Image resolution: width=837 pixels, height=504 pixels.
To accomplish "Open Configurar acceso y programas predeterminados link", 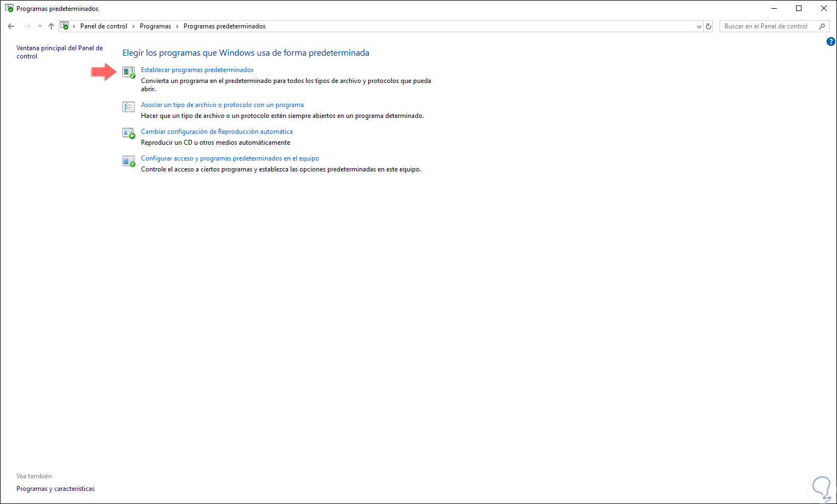I will [230, 158].
